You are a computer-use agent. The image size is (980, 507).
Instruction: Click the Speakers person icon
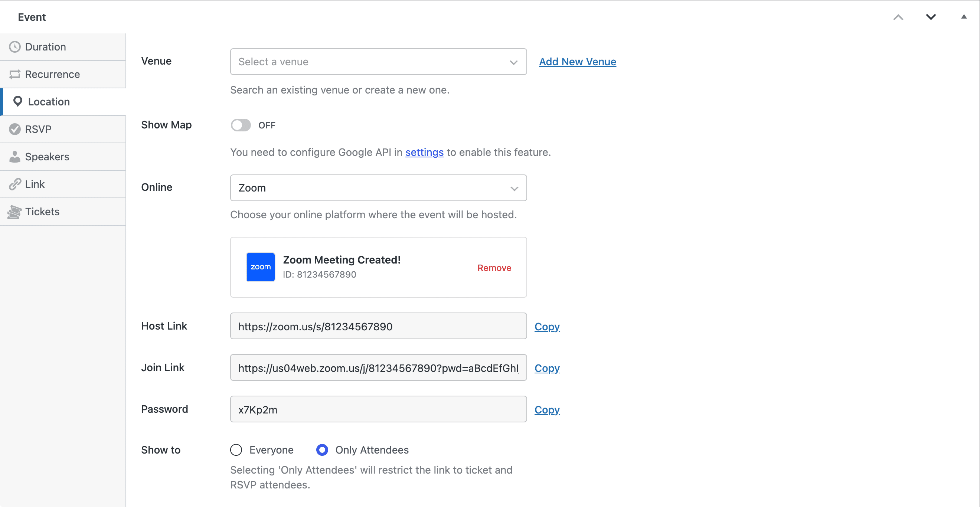click(x=15, y=157)
